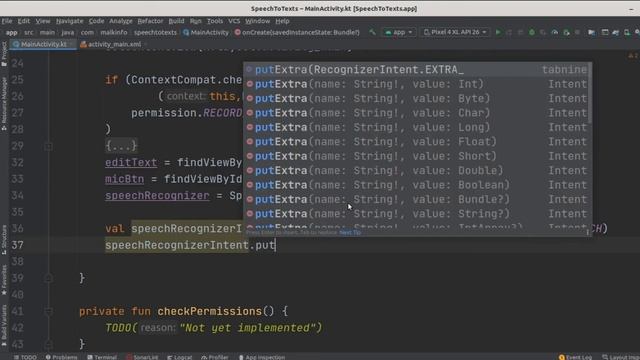Screen dimensions: 640x360
Task: Open the Resource Manager sidebar tab
Action: (x=4, y=104)
